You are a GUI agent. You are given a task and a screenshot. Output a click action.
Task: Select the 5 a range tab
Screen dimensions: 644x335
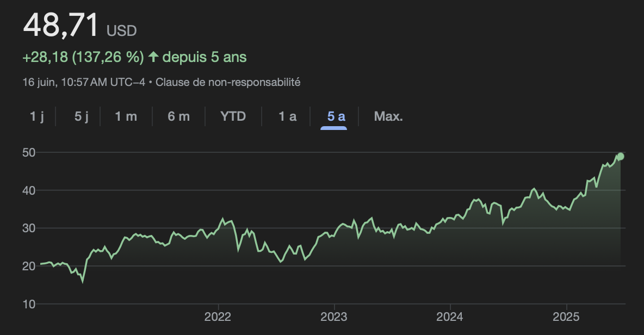[336, 116]
